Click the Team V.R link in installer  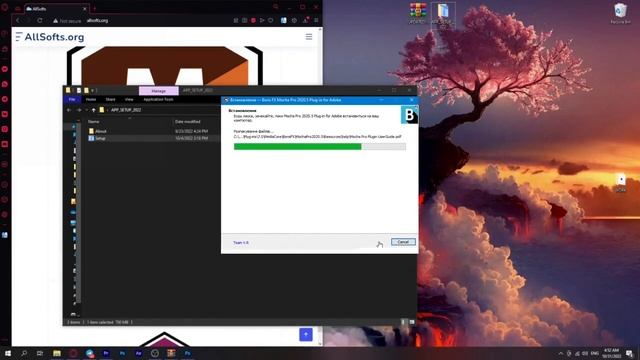tap(241, 243)
